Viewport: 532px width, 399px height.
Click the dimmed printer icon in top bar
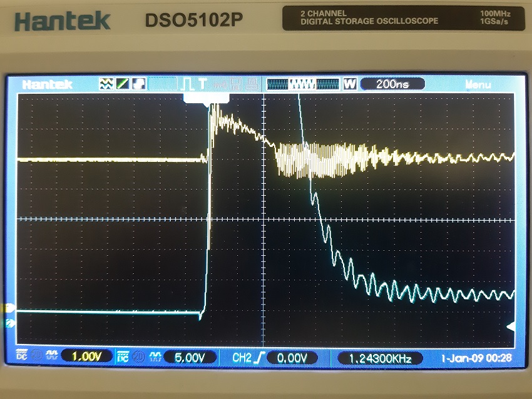click(252, 84)
